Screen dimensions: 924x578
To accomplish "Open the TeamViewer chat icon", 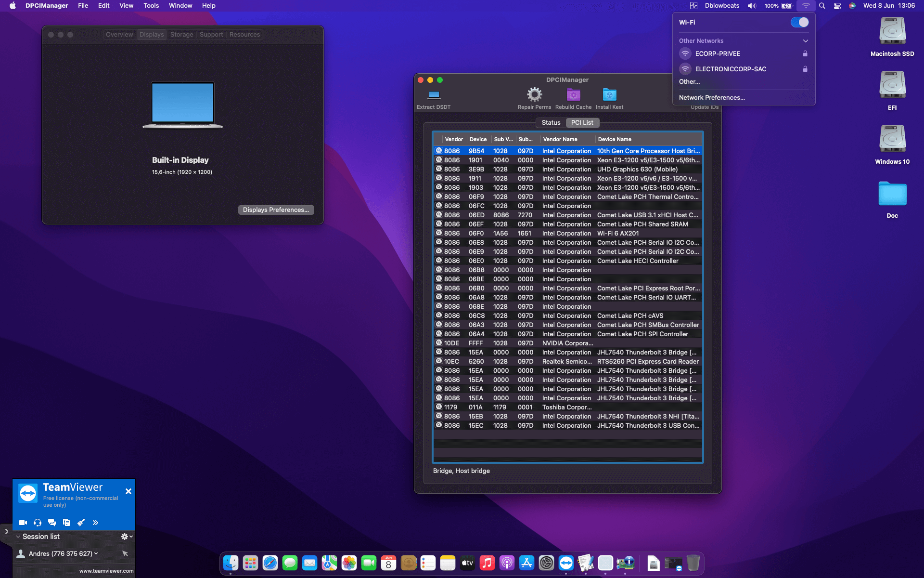I will coord(51,522).
